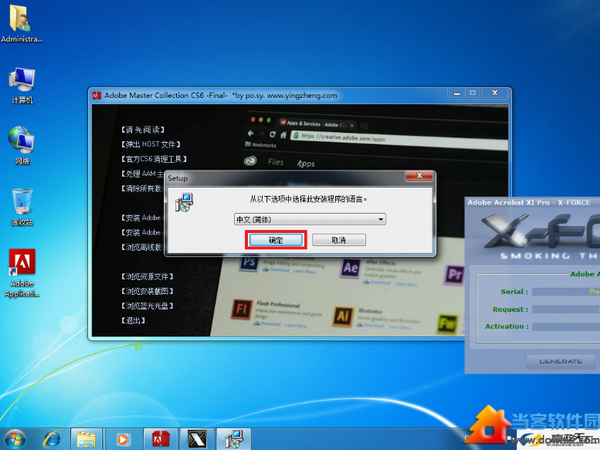Select the 计算机 desktop icon
Viewport: 600px width, 450px height.
[x=22, y=86]
